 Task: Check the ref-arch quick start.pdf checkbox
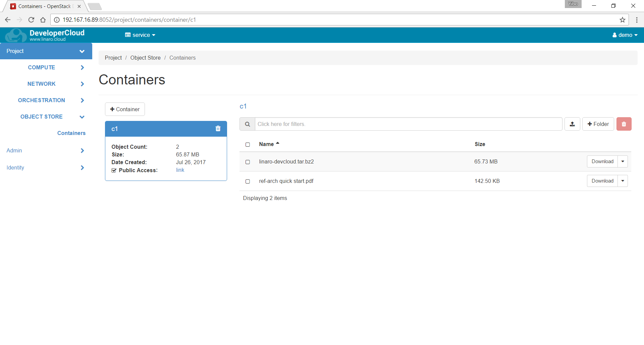(248, 181)
